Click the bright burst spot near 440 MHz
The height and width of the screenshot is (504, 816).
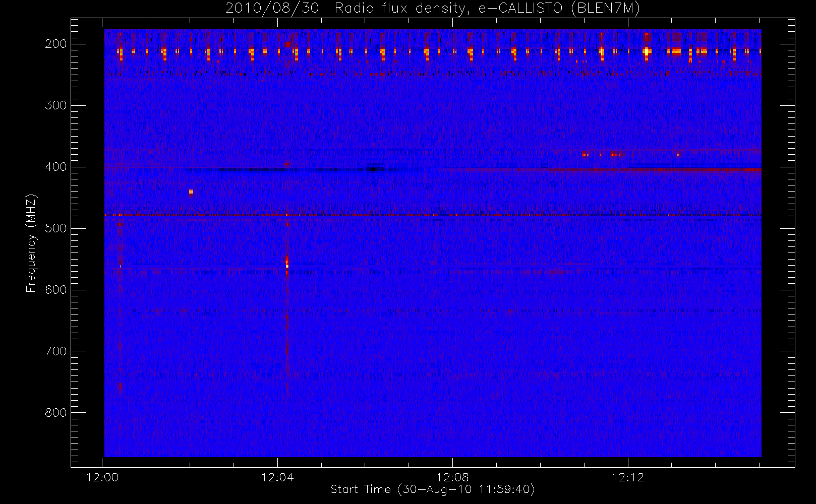[x=191, y=192]
